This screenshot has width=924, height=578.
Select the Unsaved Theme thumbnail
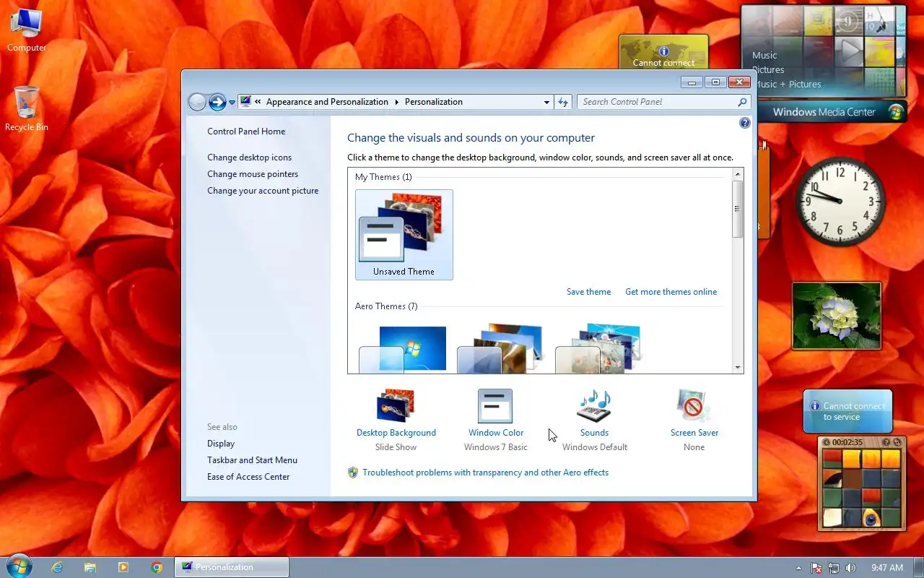404,235
